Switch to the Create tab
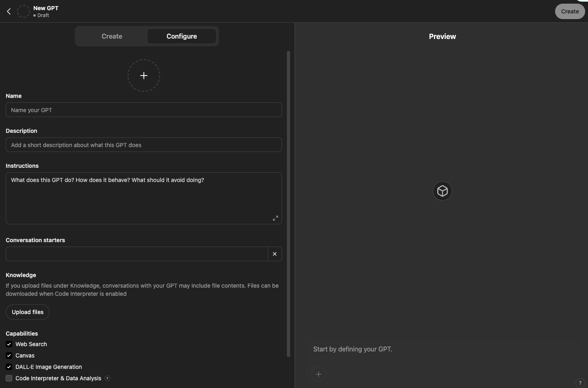Screen dimensions: 588x388 pyautogui.click(x=112, y=36)
